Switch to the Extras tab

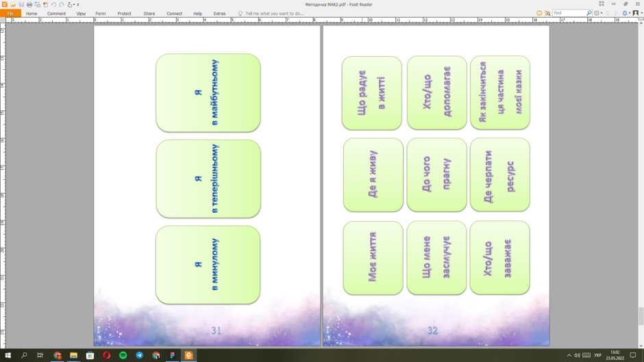pos(219,14)
